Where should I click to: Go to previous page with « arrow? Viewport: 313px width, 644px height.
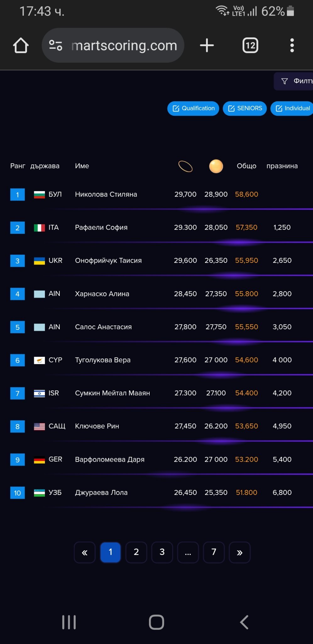(85, 552)
